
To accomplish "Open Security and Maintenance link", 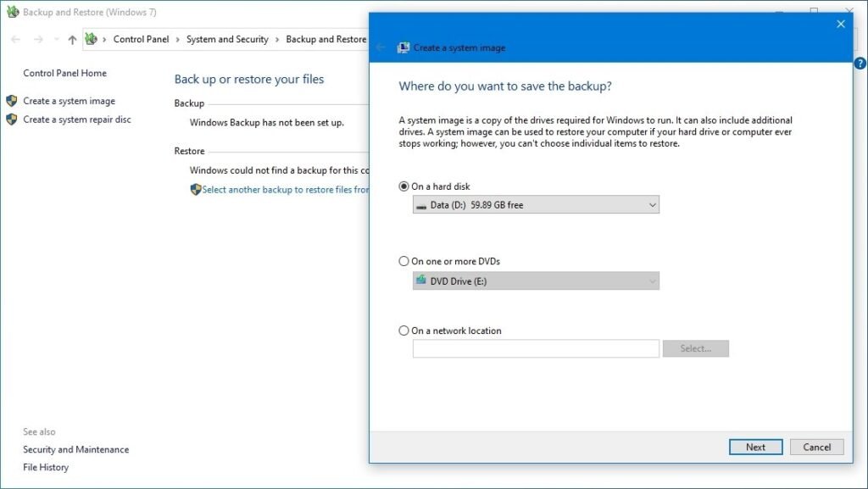I will point(75,449).
